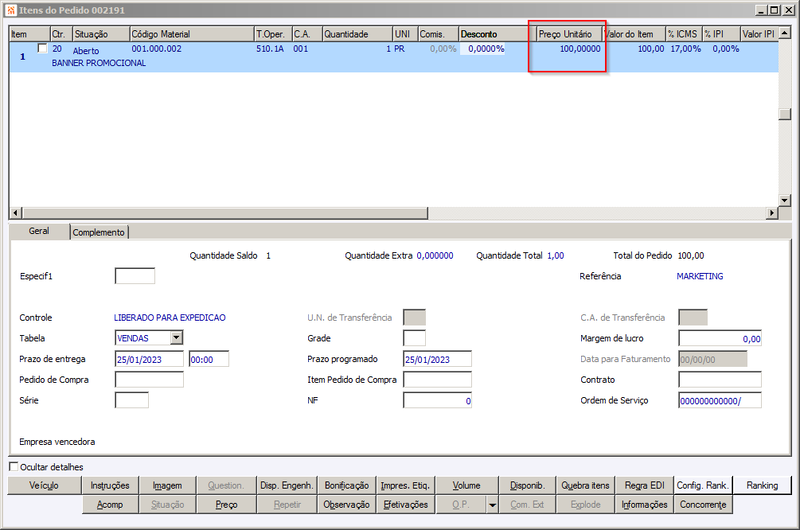Screen dimensions: 800x530
Task: Click the Código Material column header
Action: [x=192, y=34]
